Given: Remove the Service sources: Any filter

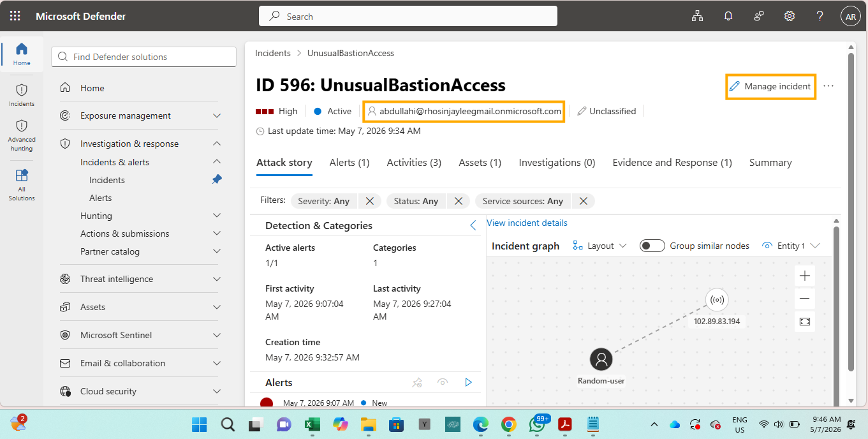Looking at the screenshot, I should pos(583,201).
